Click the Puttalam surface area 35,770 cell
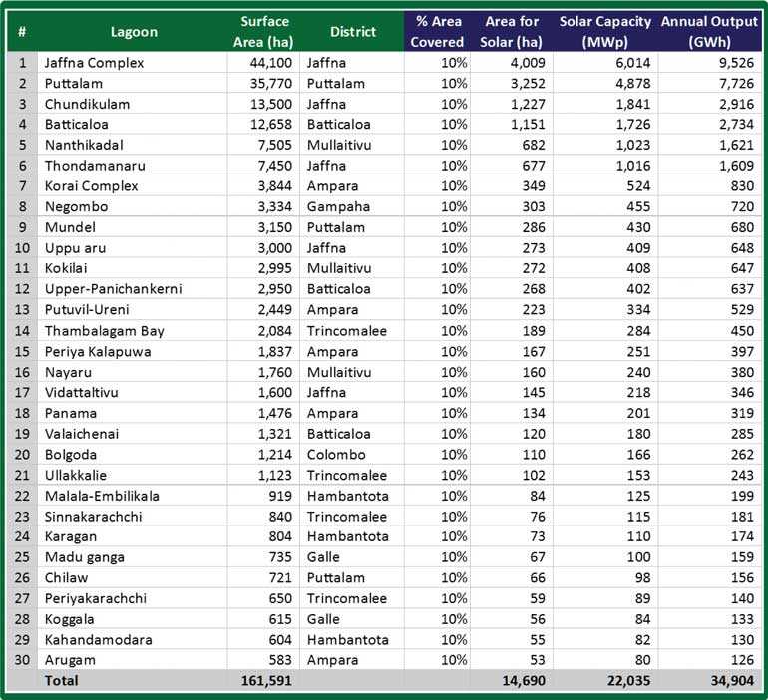Image resolution: width=768 pixels, height=700 pixels. (x=263, y=83)
